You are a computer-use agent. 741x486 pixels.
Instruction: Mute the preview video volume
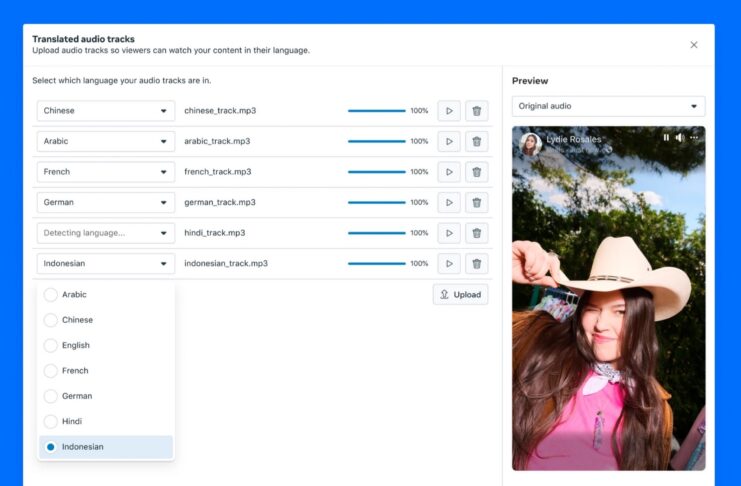(680, 137)
